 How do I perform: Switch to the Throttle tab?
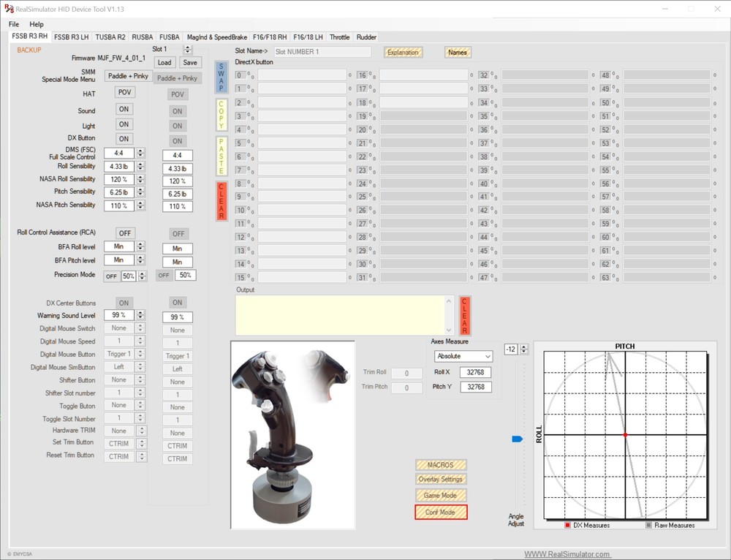(x=339, y=37)
